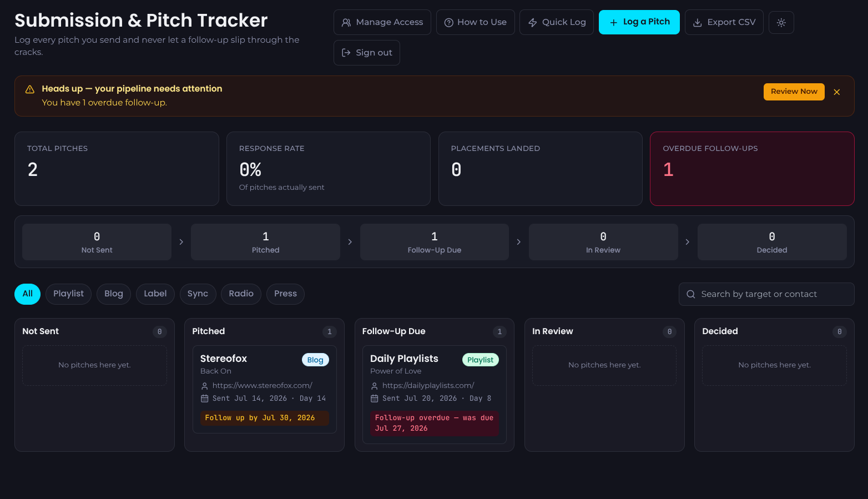Click 'Power of Love' track name text
Screen dimensions: 868x499
(x=396, y=371)
